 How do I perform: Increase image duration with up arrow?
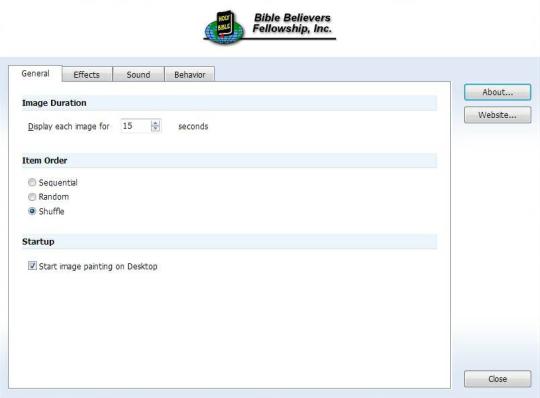pyautogui.click(x=156, y=123)
